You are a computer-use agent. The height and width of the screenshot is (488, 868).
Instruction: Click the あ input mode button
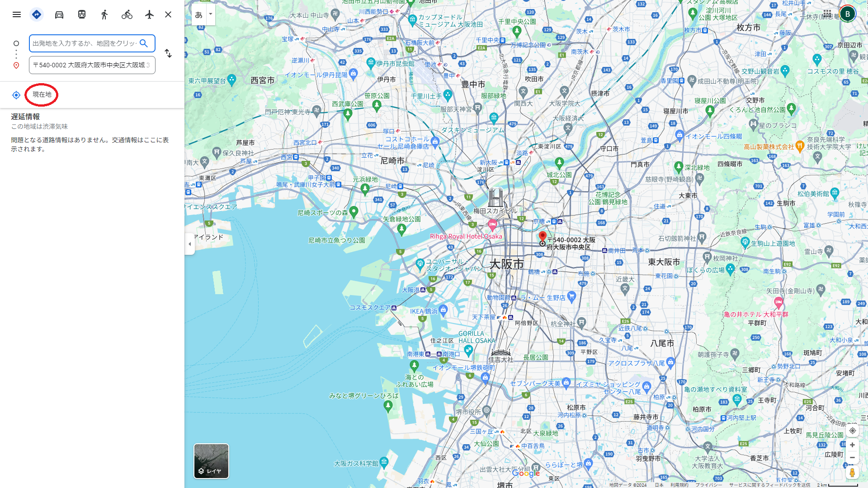point(199,14)
